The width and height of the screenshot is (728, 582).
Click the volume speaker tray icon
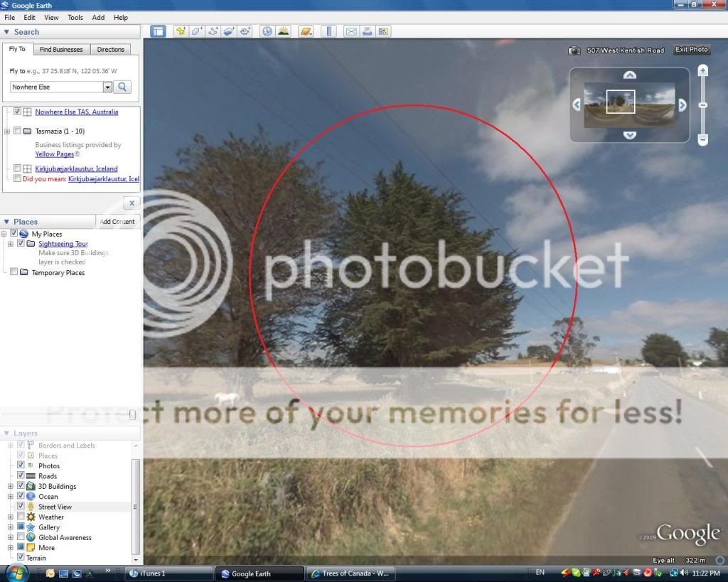pos(684,573)
